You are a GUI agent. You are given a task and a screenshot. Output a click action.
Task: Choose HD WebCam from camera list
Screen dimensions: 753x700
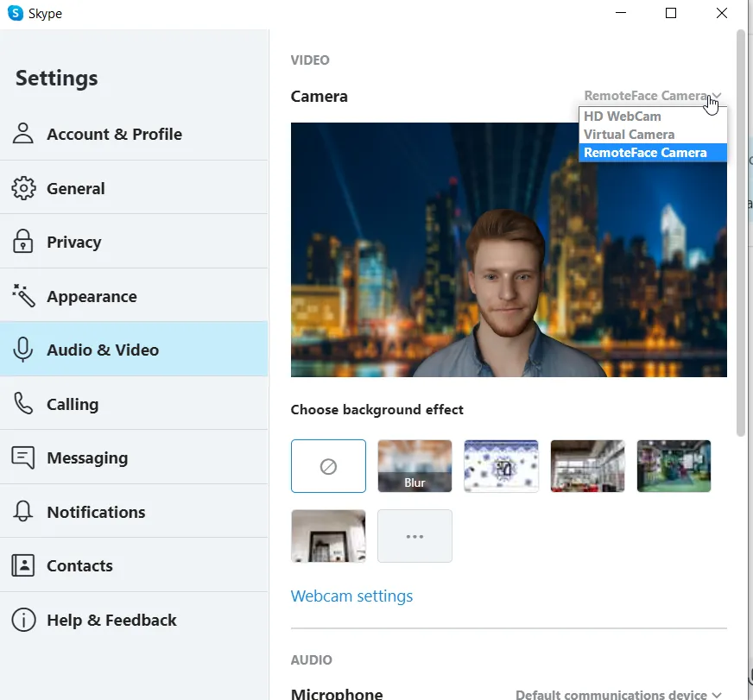point(653,117)
